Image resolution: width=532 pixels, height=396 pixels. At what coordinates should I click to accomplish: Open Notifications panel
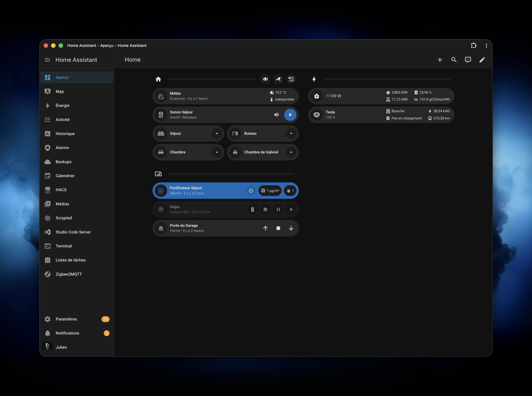pyautogui.click(x=77, y=333)
